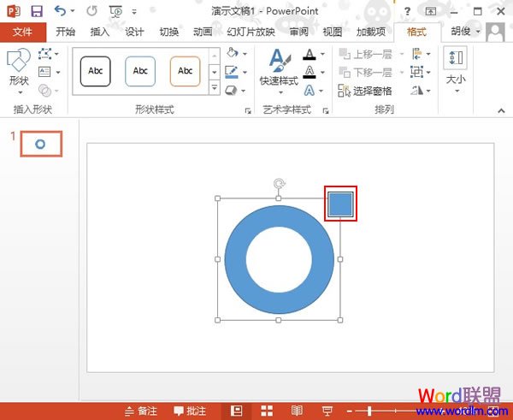Open WordArt Styles dialog launcher

pyautogui.click(x=326, y=111)
